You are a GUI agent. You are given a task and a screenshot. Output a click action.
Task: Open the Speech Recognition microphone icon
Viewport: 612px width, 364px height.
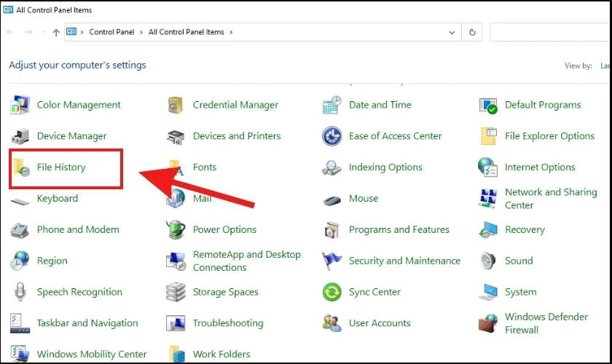[x=20, y=292]
